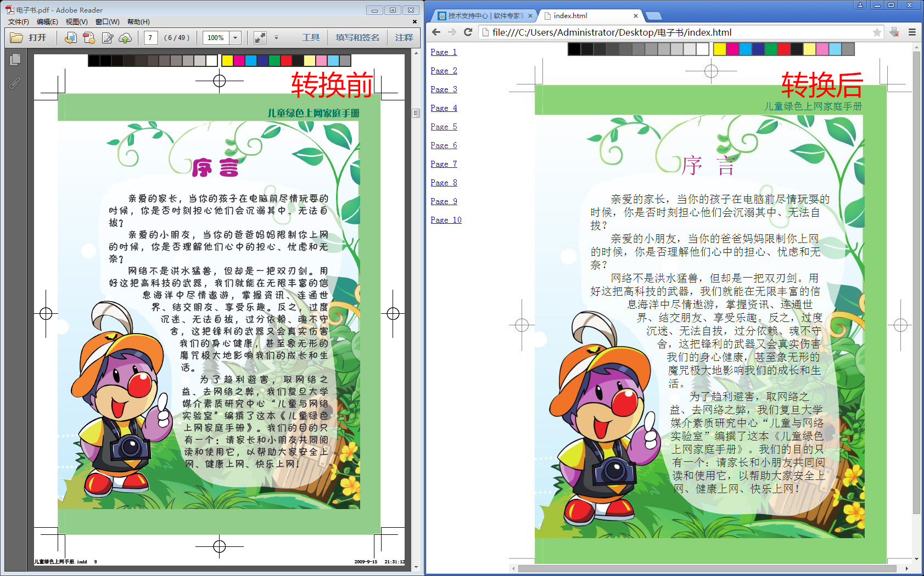The image size is (924, 576).
Task: Click the browser scrollbar up arrow
Action: pos(916,48)
